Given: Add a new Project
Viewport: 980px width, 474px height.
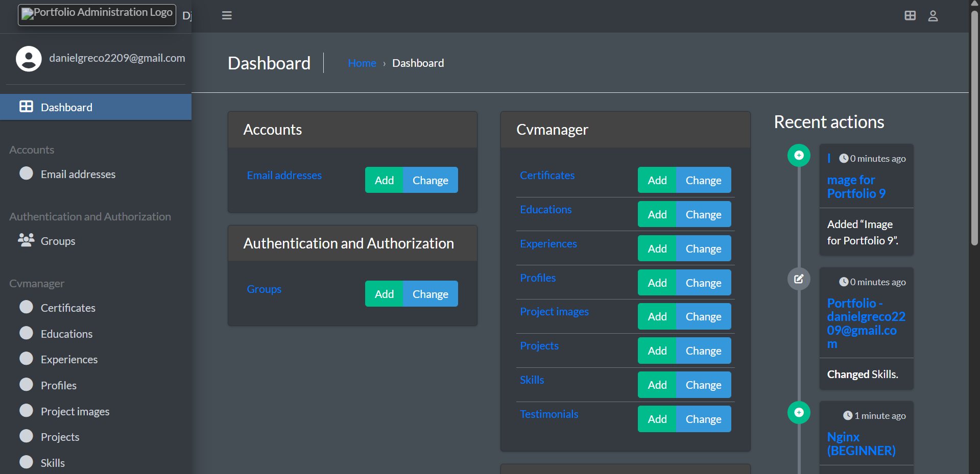Looking at the screenshot, I should pyautogui.click(x=657, y=351).
